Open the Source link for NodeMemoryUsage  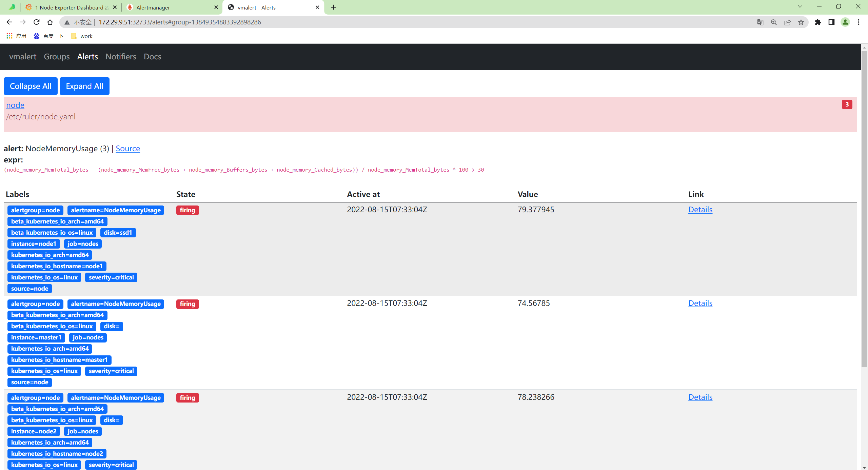[x=128, y=149]
